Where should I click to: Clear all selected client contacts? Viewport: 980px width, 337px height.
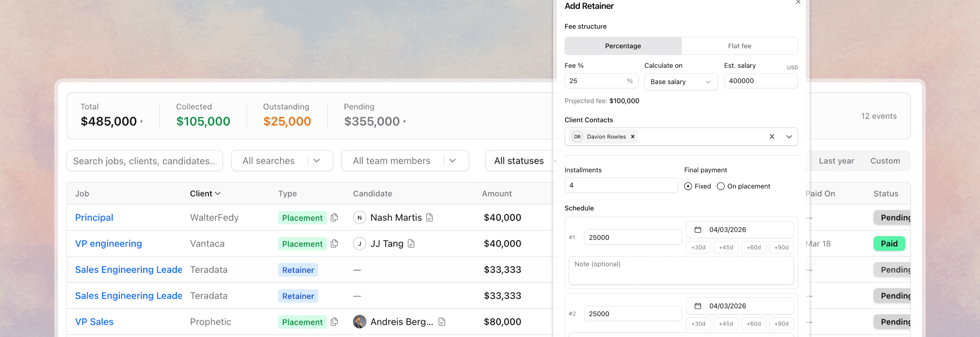point(772,137)
